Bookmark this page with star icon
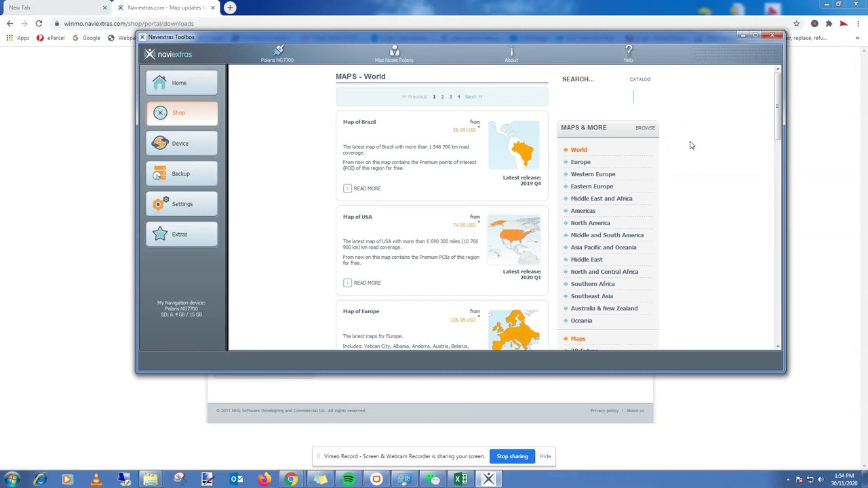 coord(797,24)
